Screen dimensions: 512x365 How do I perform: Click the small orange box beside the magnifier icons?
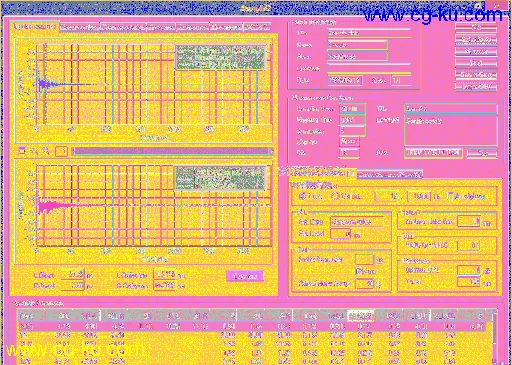[61, 152]
